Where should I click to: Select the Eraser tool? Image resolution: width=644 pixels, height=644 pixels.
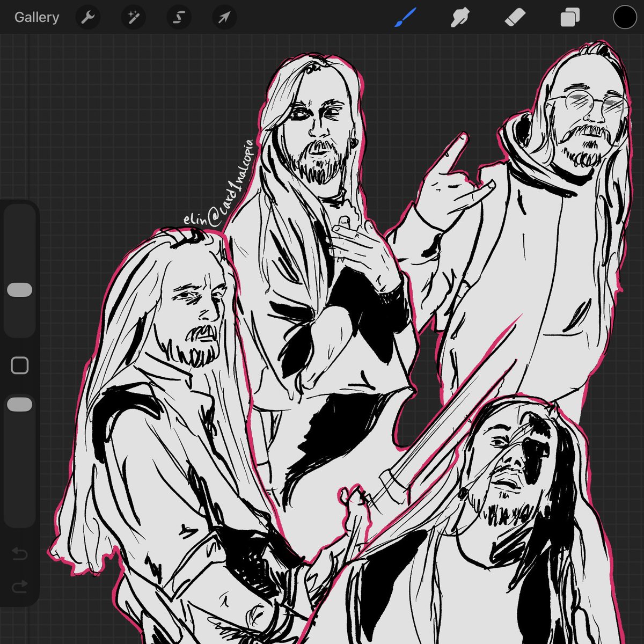point(515,18)
